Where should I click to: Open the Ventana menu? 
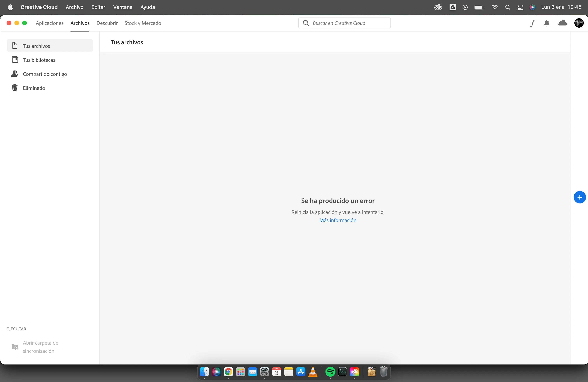point(122,7)
